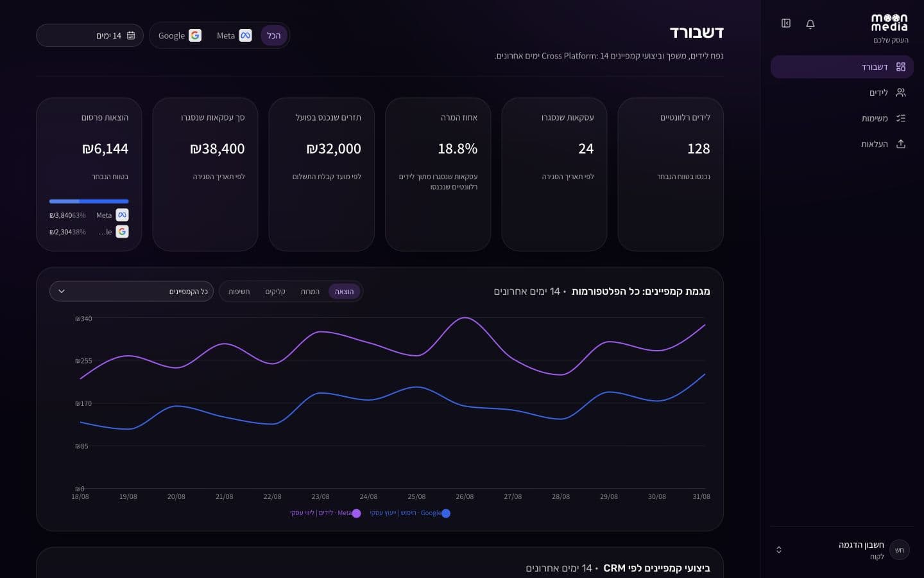Click the ad spend split progress bar

point(89,201)
